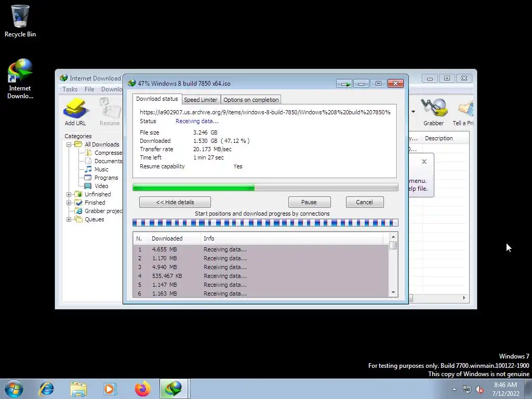
Task: Expand the Unfinished tree node
Action: 69,194
